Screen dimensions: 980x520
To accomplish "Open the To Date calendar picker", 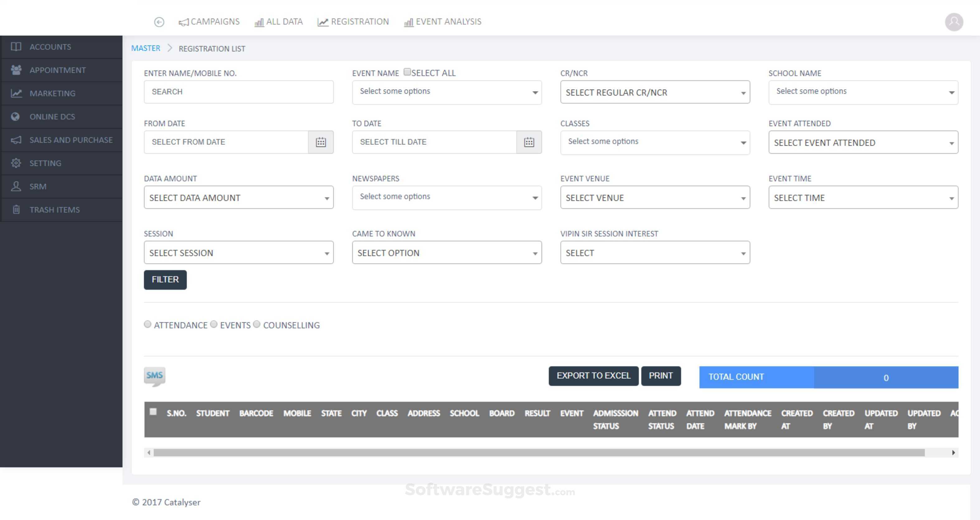I will (x=529, y=142).
